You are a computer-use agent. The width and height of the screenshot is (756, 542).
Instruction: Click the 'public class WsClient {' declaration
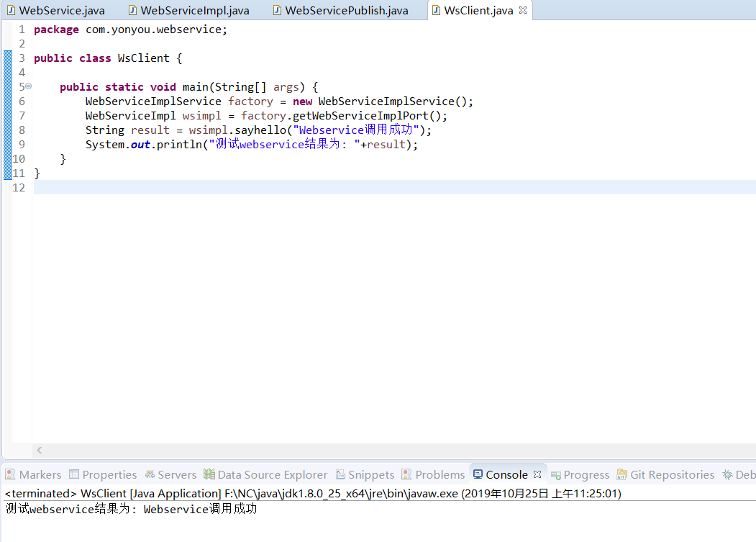(108, 58)
